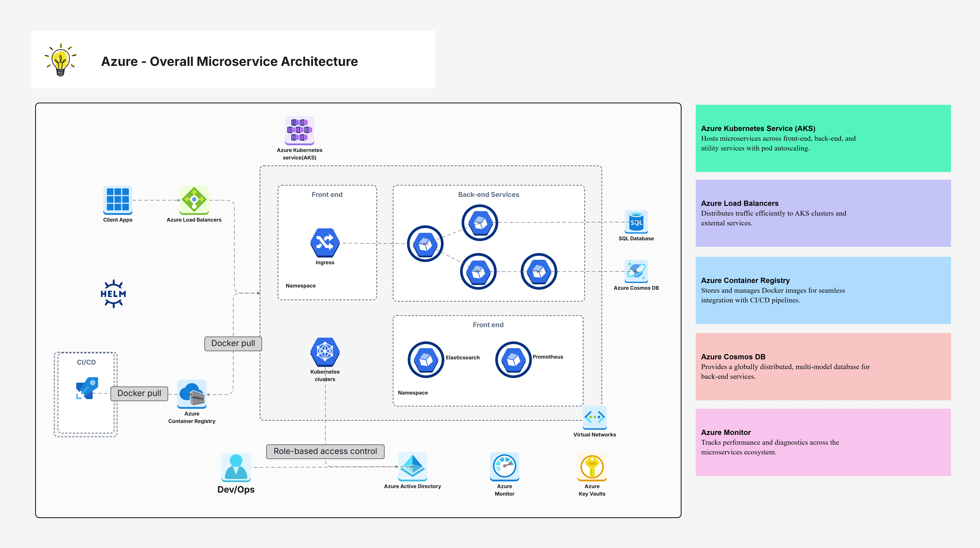Select the Azure Active Directory icon
Viewport: 980px width, 548px height.
(x=412, y=467)
